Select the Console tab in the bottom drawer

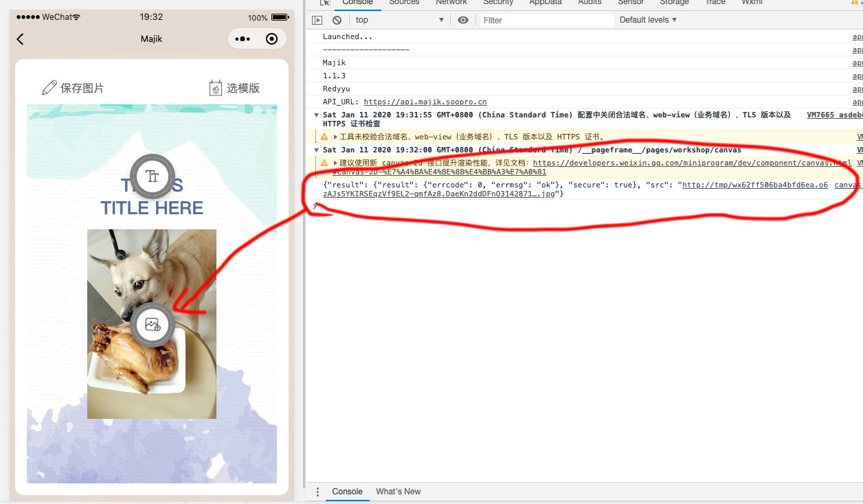[347, 492]
